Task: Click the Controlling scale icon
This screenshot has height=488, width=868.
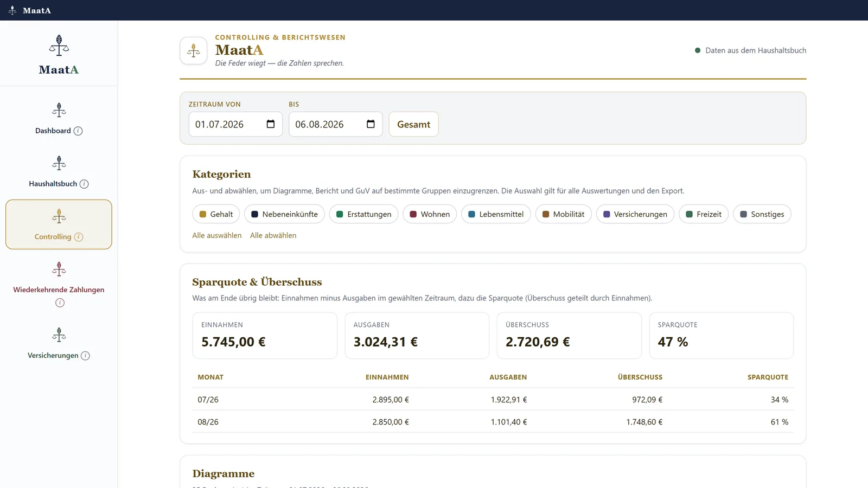Action: click(x=59, y=216)
